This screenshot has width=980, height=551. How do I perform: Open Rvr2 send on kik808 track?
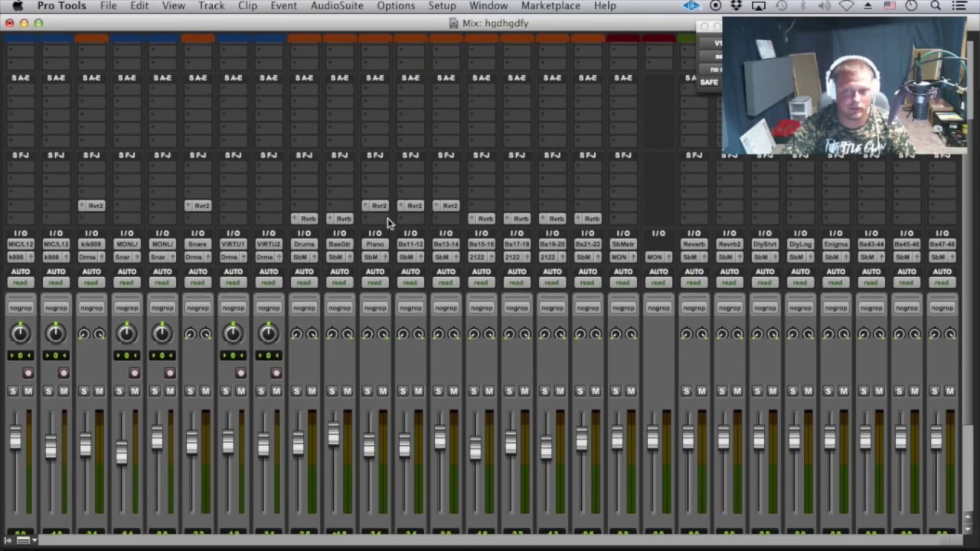point(91,206)
